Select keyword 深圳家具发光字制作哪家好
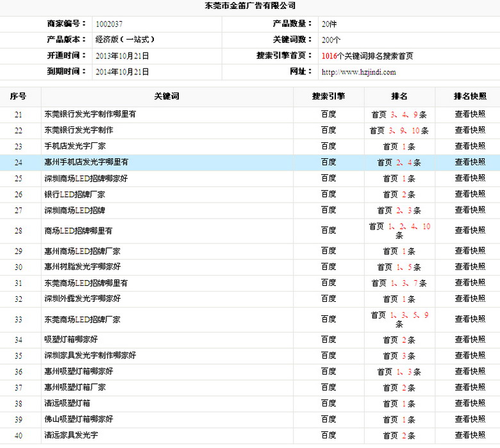 (90, 355)
